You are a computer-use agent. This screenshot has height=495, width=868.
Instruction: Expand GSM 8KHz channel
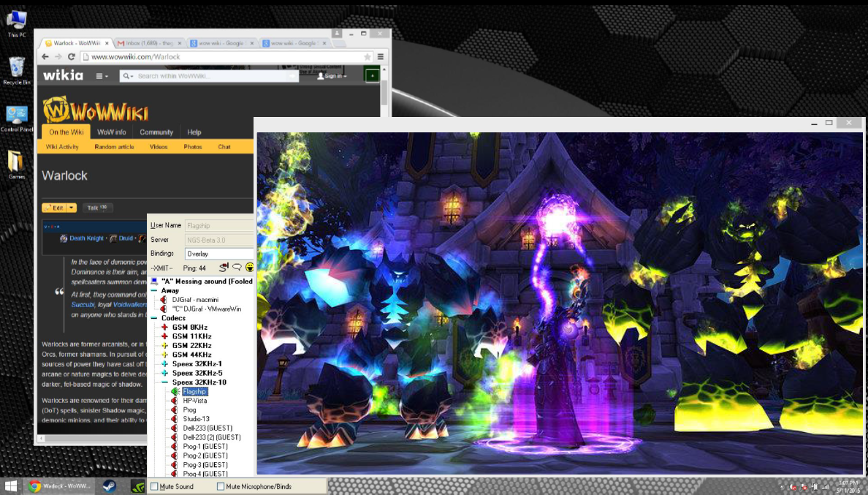point(164,328)
